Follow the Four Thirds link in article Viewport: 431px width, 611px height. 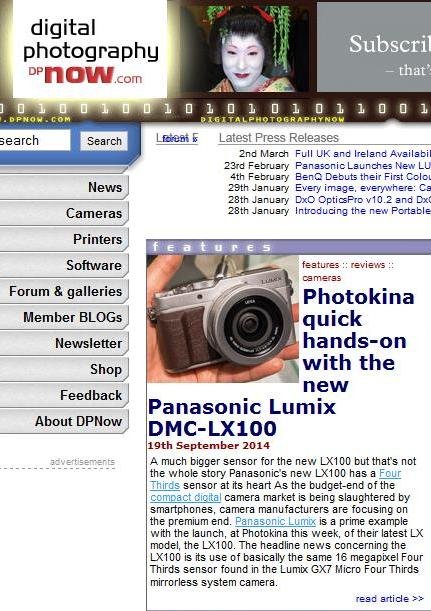coord(390,473)
